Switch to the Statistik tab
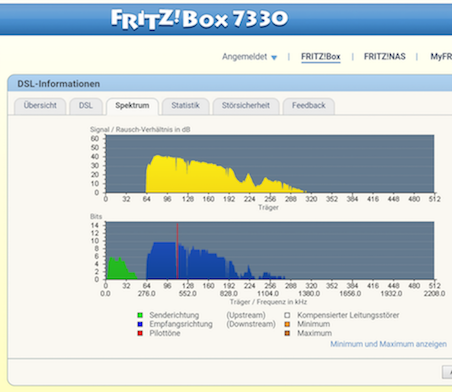This screenshot has width=452, height=392. [185, 106]
